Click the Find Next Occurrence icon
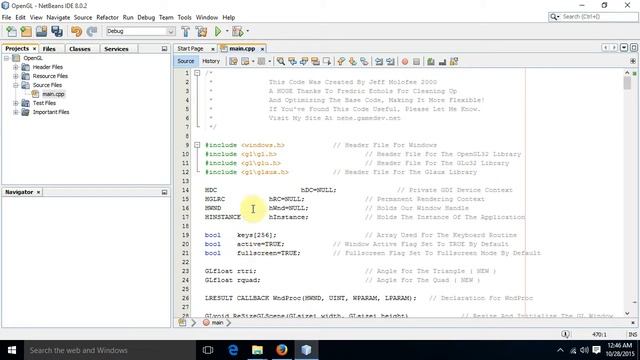Screen dimensions: 640x360 (x=304, y=61)
